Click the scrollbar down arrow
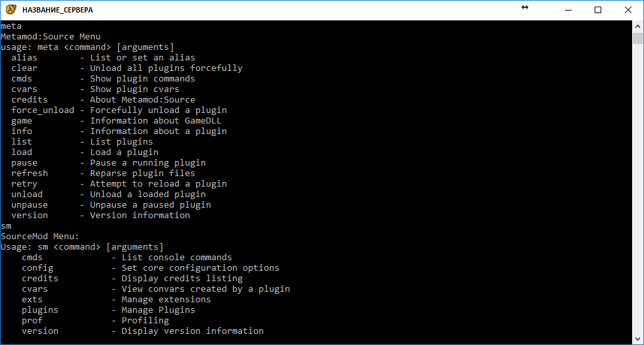Image resolution: width=644 pixels, height=345 pixels. [x=638, y=339]
